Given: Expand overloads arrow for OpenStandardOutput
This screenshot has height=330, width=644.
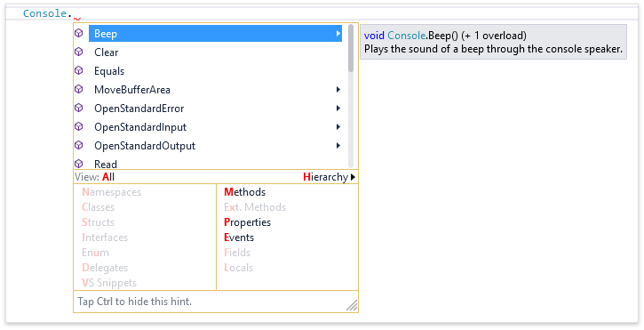Looking at the screenshot, I should click(x=338, y=145).
